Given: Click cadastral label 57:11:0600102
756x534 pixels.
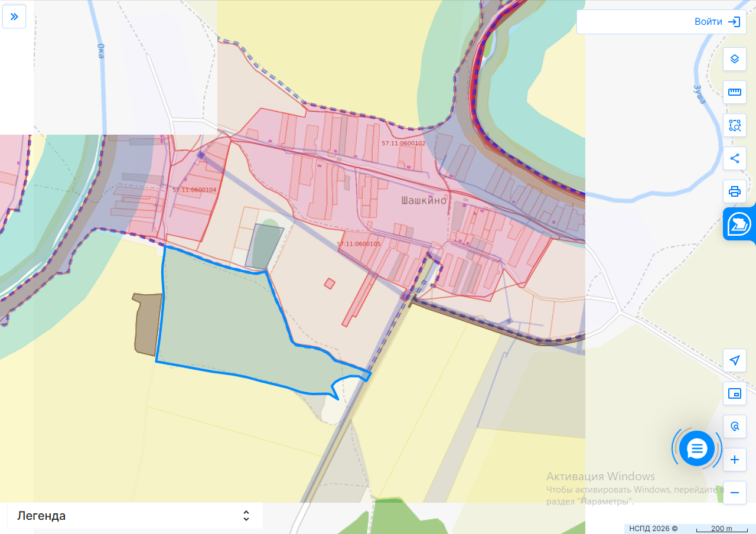Looking at the screenshot, I should 403,144.
